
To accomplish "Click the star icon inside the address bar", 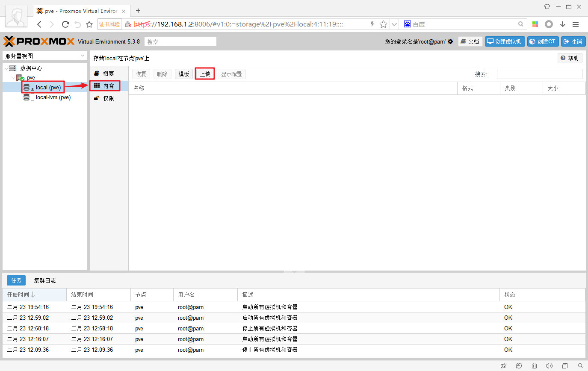I will point(384,24).
